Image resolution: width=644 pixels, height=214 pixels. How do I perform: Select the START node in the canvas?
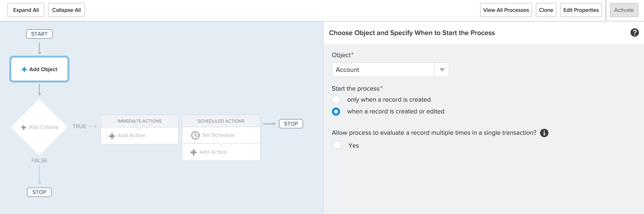coord(39,34)
